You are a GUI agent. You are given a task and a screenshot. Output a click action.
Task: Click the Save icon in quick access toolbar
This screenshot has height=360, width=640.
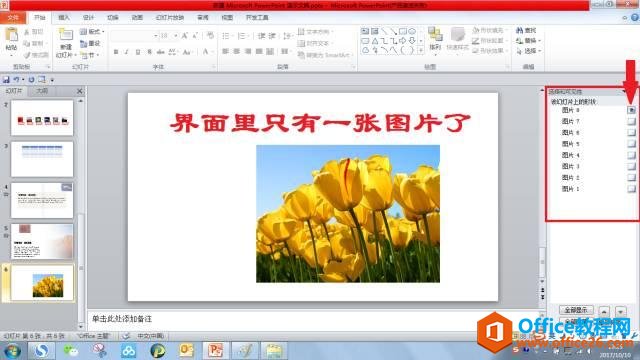[6, 80]
